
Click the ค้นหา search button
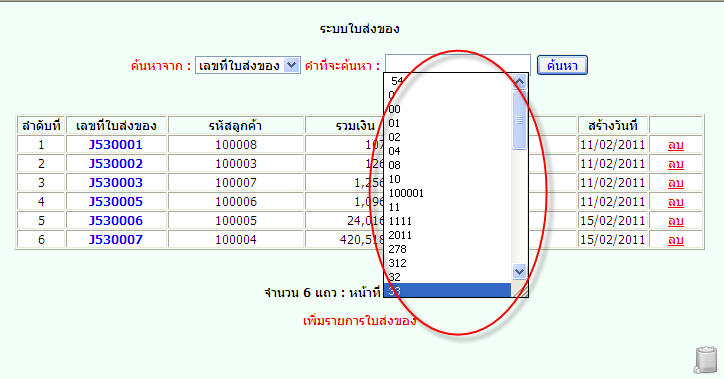[562, 65]
